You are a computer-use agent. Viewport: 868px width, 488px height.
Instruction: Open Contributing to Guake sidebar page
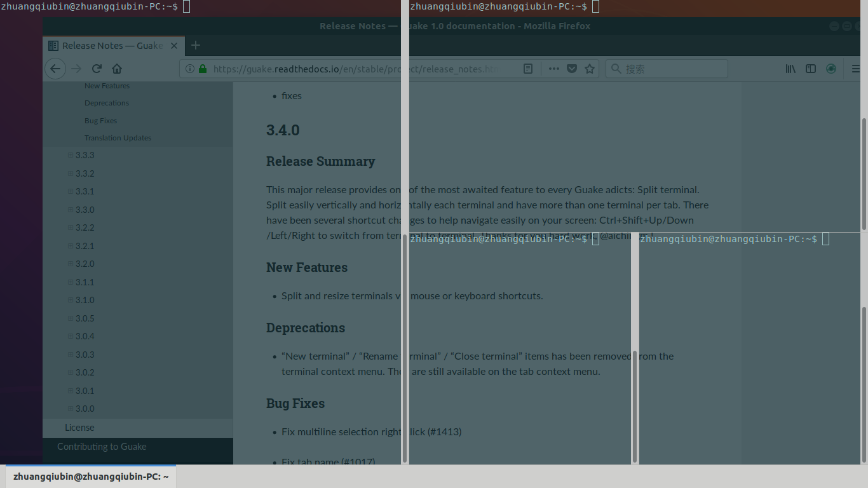(102, 447)
